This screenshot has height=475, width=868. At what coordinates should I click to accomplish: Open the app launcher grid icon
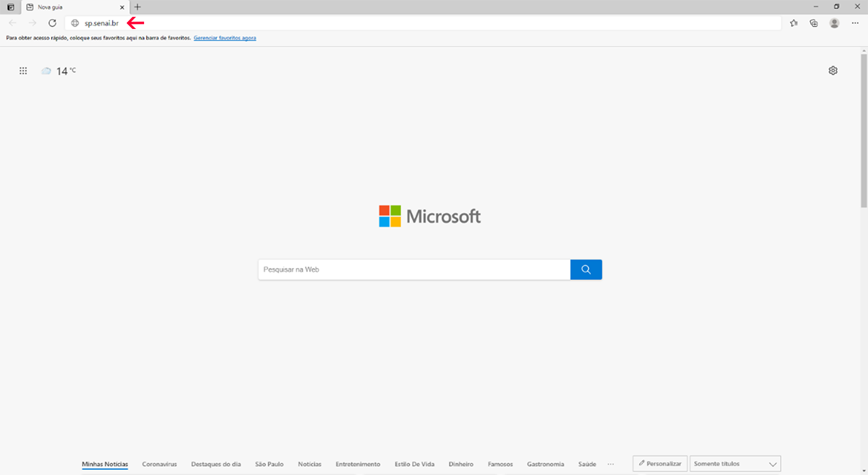tap(23, 71)
